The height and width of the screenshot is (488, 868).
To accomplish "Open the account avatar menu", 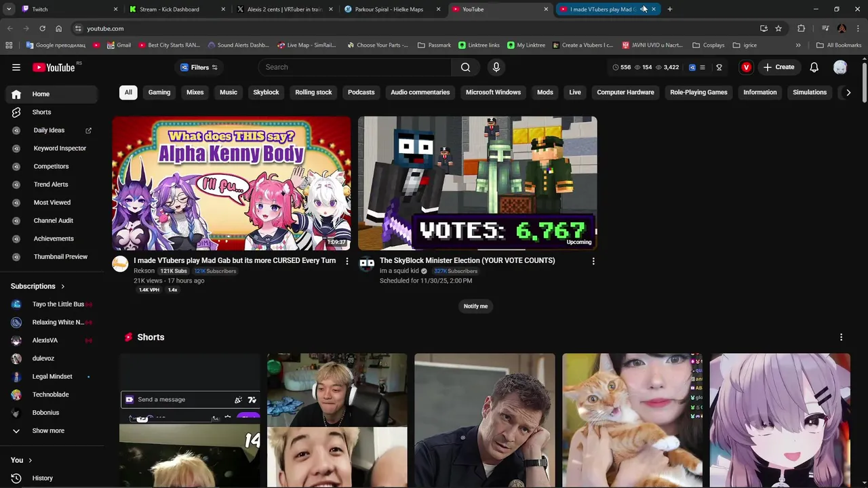I will (840, 67).
